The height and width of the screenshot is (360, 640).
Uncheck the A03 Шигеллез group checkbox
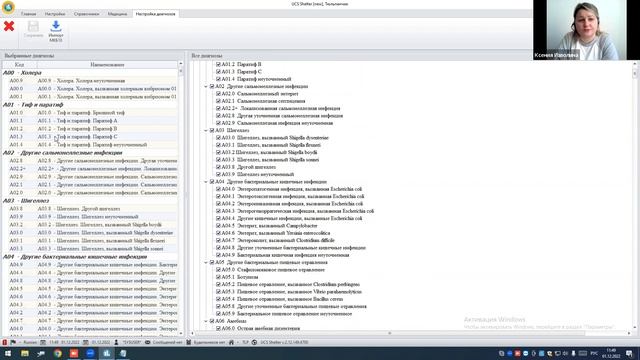pos(212,131)
